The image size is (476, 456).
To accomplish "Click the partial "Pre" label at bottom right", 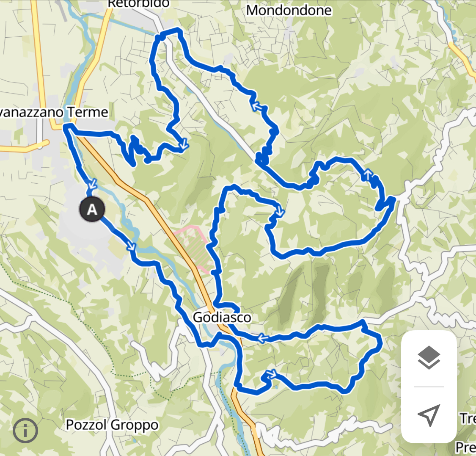I will coord(466,447).
